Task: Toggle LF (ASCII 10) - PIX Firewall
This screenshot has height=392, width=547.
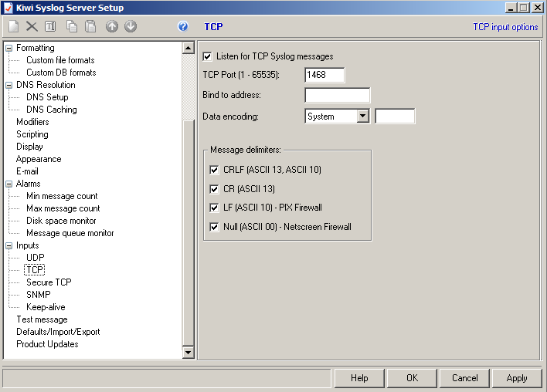Action: [x=214, y=208]
